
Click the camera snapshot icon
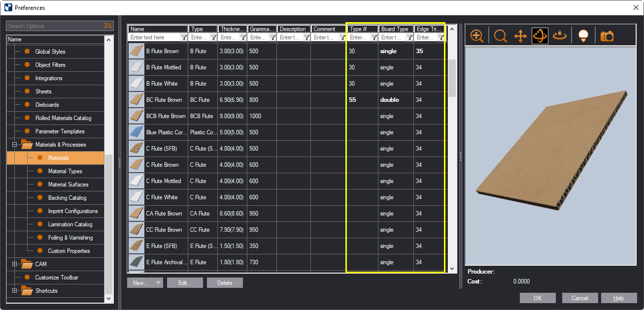tap(607, 36)
